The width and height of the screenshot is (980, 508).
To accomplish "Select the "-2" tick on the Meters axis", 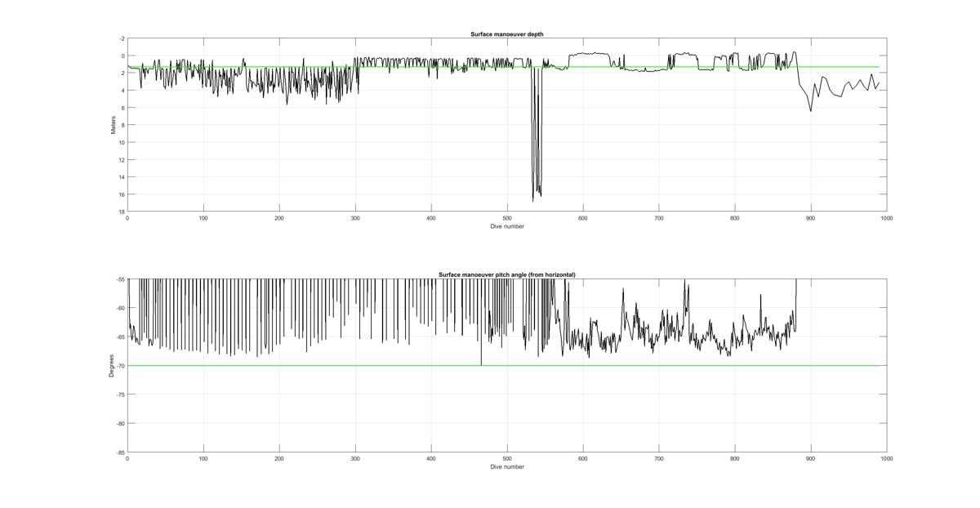I will pyautogui.click(x=122, y=38).
